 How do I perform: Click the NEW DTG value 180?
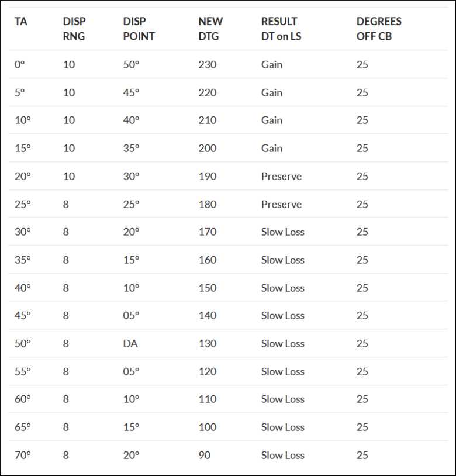pyautogui.click(x=207, y=204)
